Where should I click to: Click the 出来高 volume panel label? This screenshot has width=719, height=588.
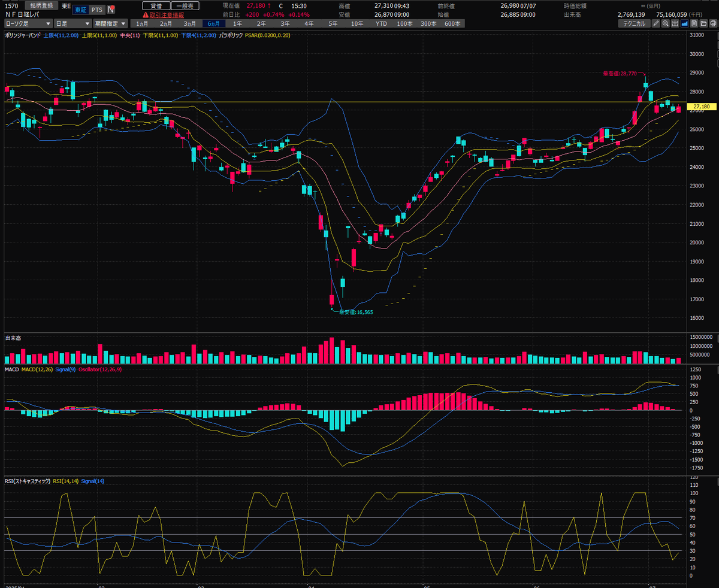coord(12,338)
